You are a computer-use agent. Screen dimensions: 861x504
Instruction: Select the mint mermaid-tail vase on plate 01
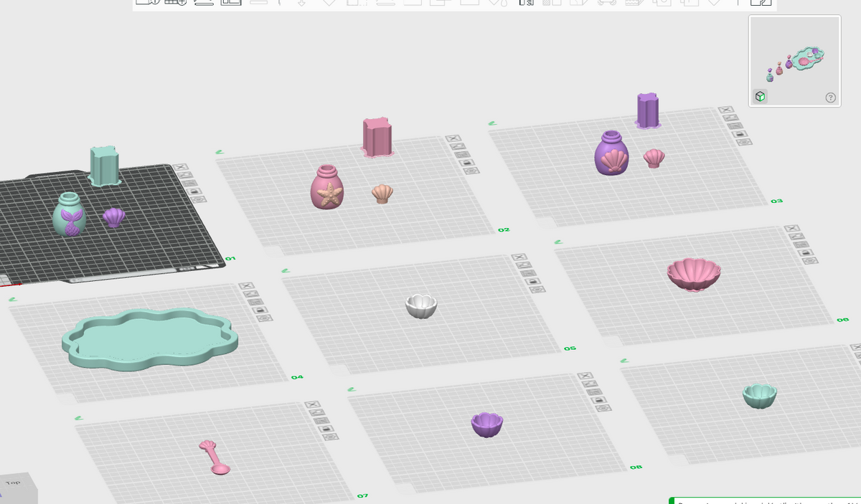70,214
